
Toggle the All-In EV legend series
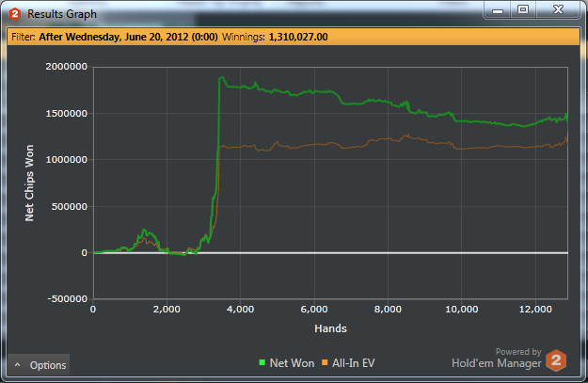pyautogui.click(x=348, y=362)
